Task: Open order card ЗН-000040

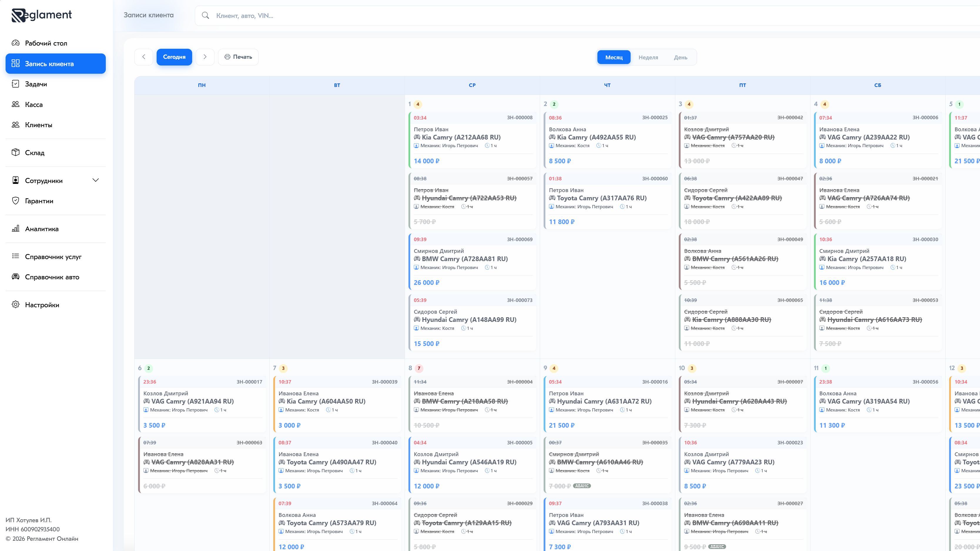Action: 337,465
